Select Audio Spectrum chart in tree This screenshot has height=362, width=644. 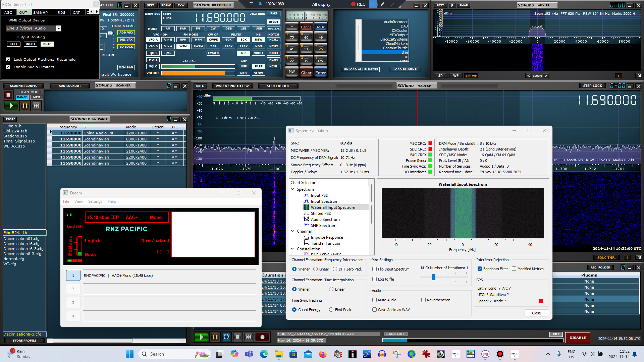[x=325, y=220]
